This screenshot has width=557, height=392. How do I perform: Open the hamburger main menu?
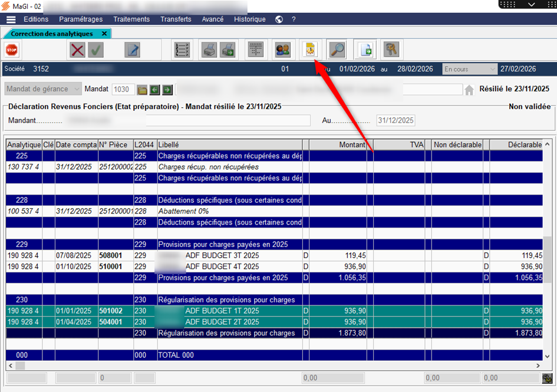[11, 19]
